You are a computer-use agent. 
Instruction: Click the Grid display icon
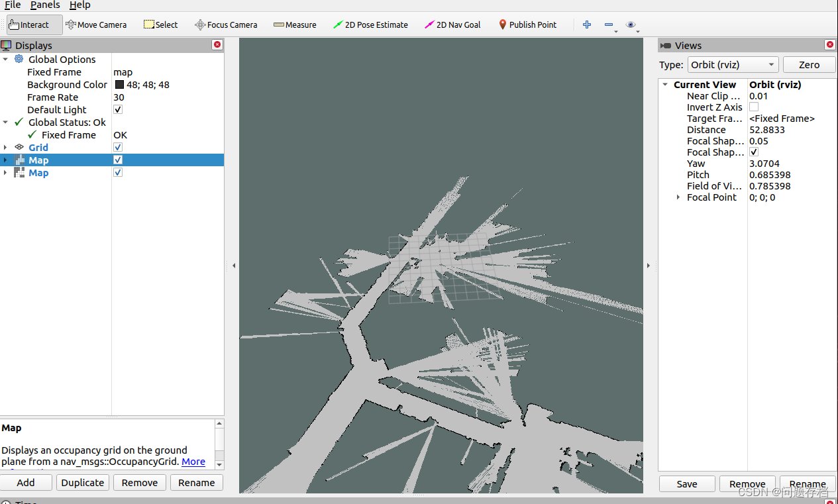(x=19, y=147)
